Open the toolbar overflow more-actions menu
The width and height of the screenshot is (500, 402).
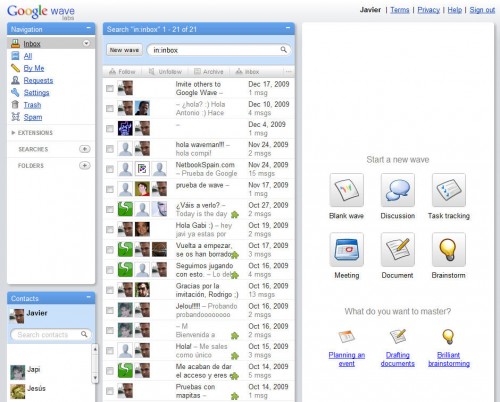(x=288, y=71)
